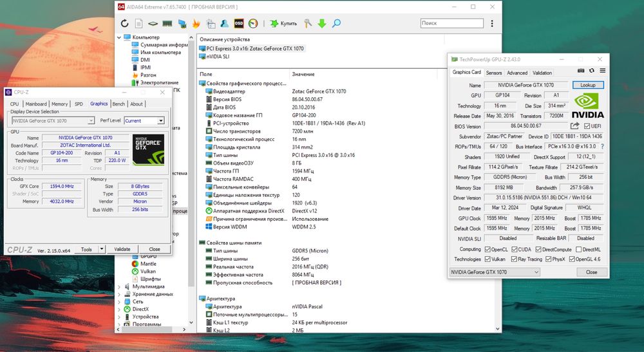The width and height of the screenshot is (644, 352).
Task: Select IPMI in the AIDA64 tree
Action: pyautogui.click(x=146, y=68)
